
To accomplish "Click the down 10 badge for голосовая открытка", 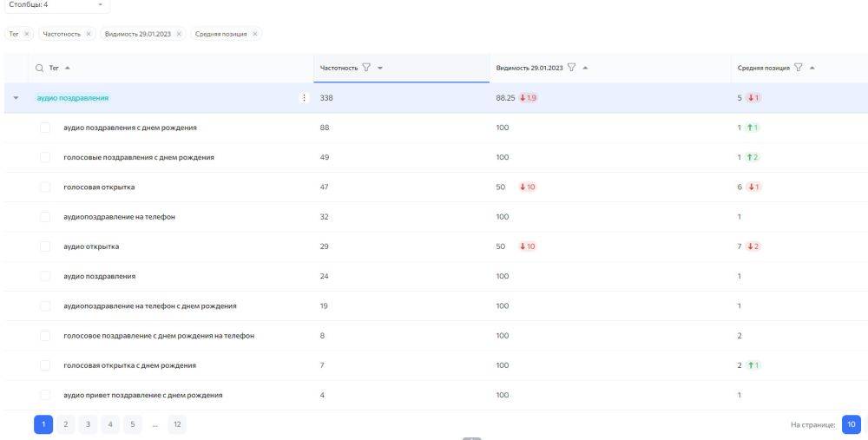I will pos(528,187).
